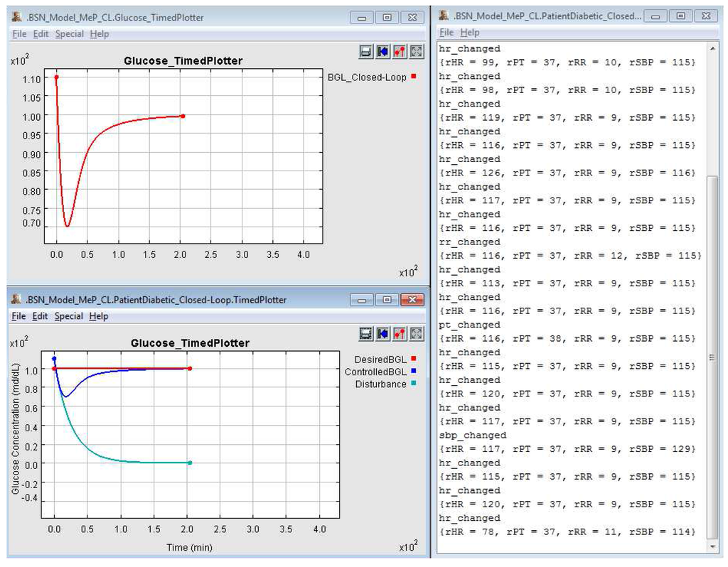Open Help menu in the text log window
728x567 pixels.
pos(469,32)
